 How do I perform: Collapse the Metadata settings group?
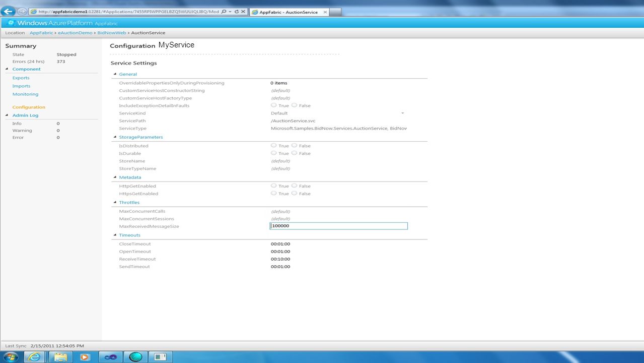pyautogui.click(x=115, y=177)
